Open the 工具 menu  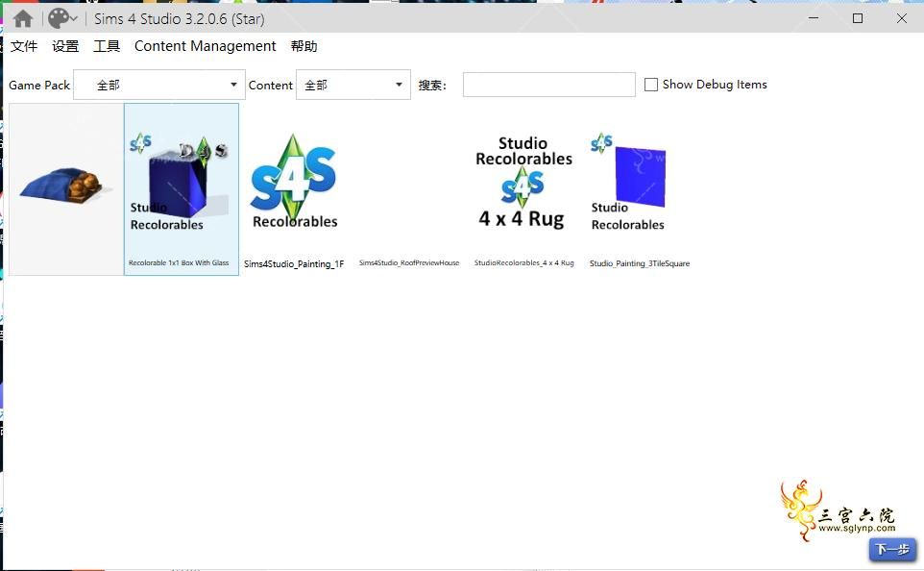107,46
